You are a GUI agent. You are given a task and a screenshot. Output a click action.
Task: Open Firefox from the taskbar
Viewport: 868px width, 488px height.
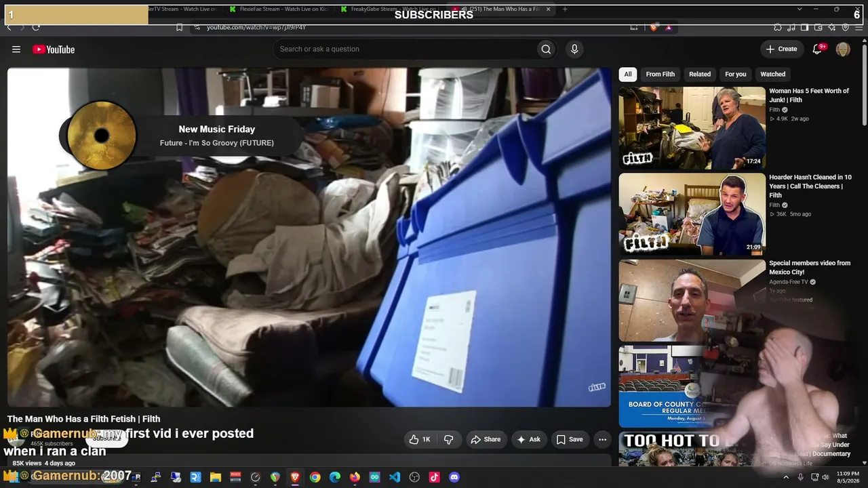355,477
